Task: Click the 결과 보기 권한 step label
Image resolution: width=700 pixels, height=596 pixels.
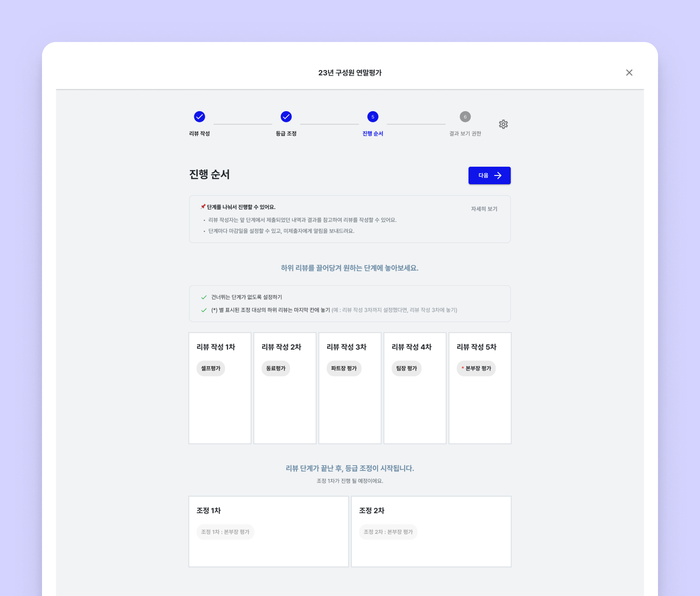Action: [x=465, y=133]
